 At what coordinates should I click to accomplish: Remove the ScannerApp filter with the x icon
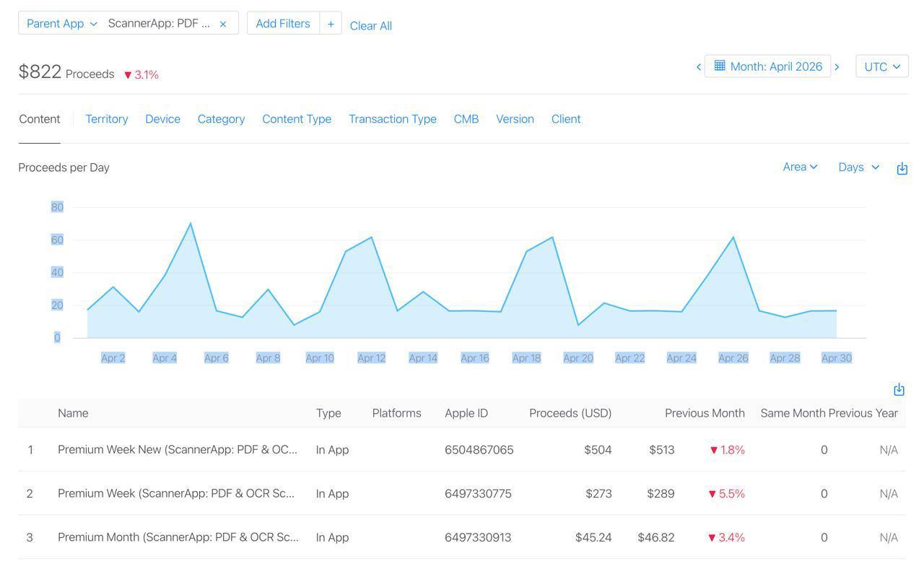click(x=223, y=24)
